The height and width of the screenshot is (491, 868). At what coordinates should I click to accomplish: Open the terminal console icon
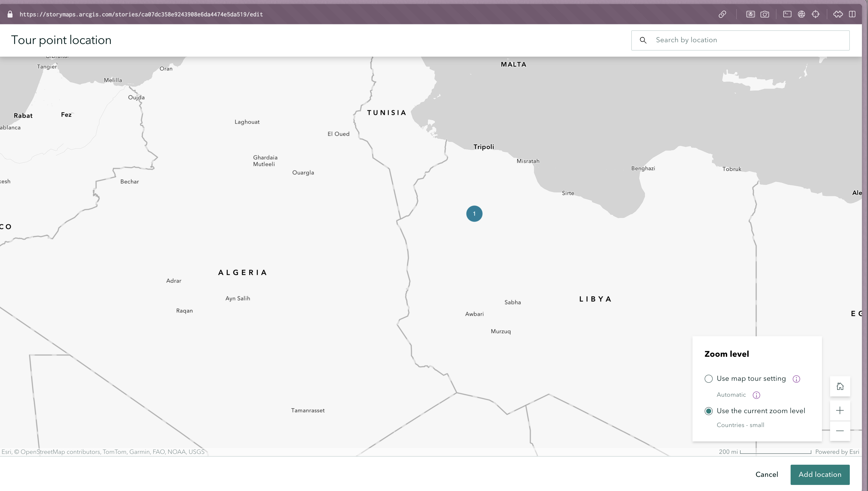click(x=787, y=14)
